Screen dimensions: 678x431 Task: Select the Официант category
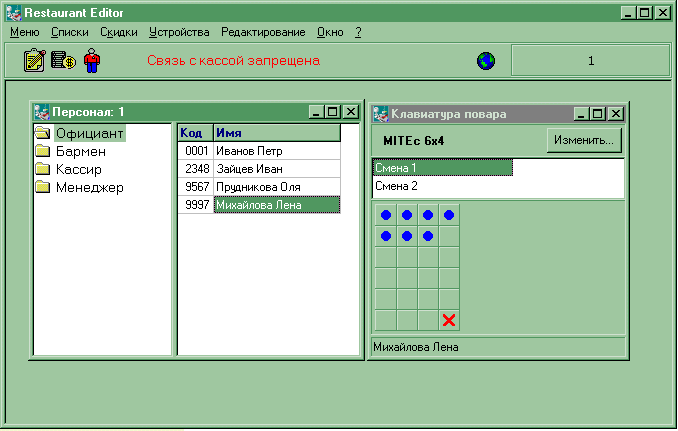click(x=90, y=133)
